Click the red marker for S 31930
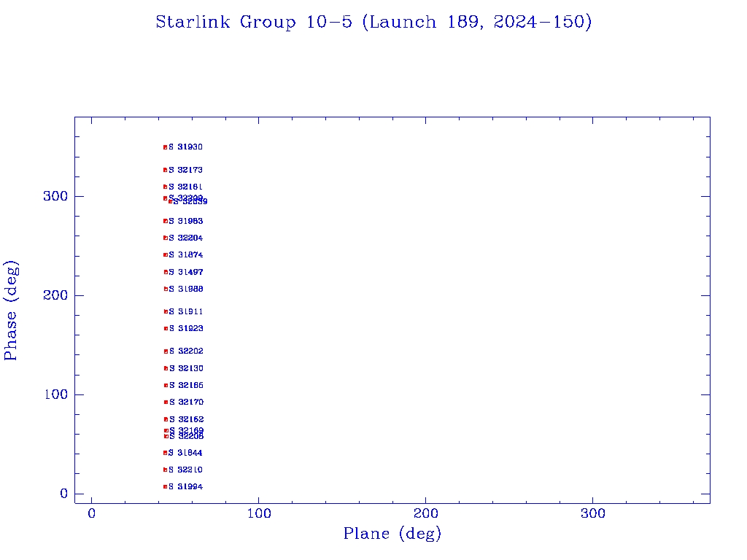747x560 pixels. 165,147
